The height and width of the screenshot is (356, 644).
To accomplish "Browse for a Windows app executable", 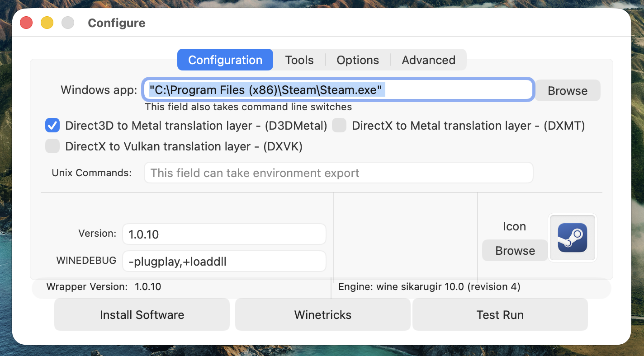I will (x=567, y=90).
